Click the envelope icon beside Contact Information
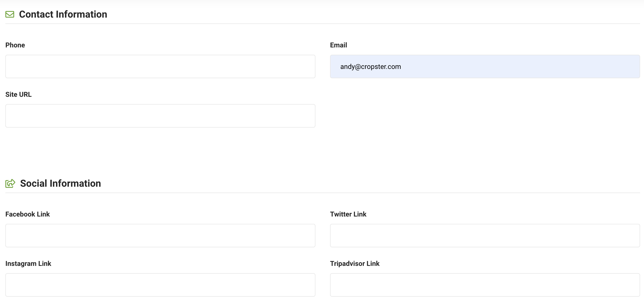This screenshot has height=304, width=644. click(10, 14)
